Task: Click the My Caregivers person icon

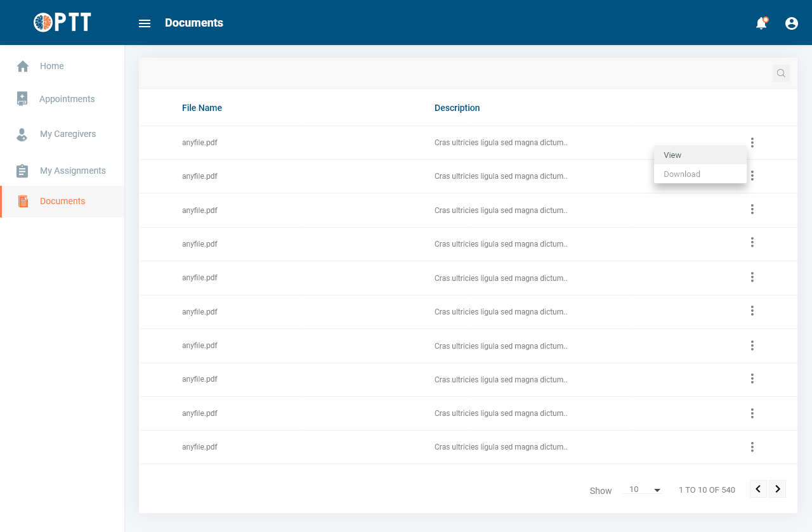Action: coord(22,134)
